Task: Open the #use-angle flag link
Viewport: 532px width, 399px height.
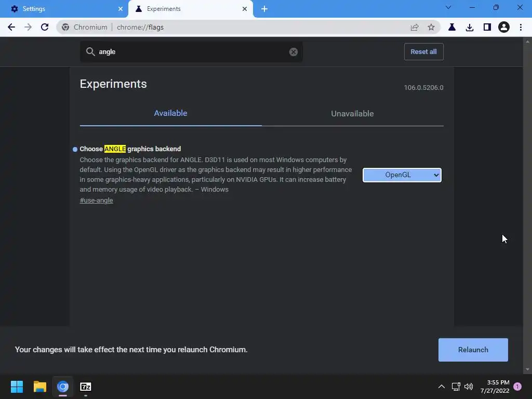Action: [96, 201]
